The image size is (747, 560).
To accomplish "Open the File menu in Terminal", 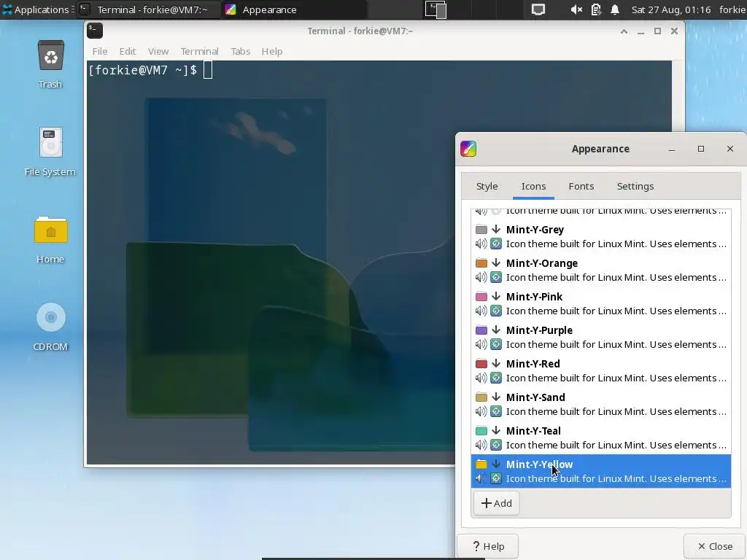I will click(x=99, y=51).
